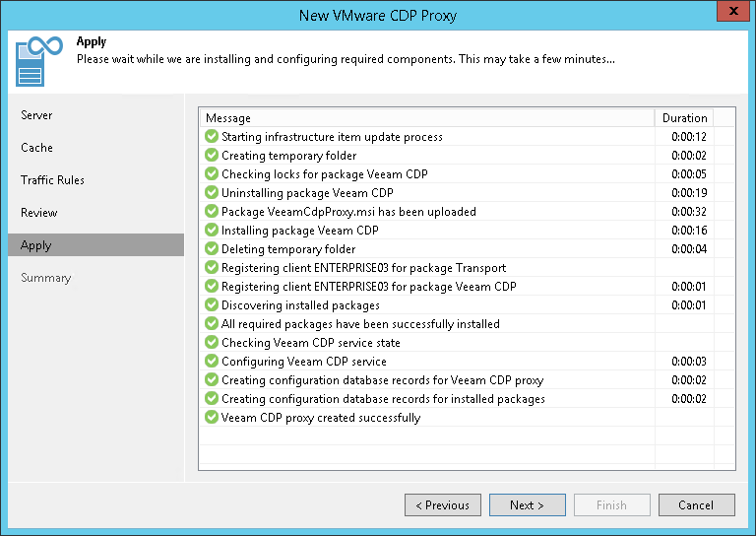This screenshot has height=536, width=756.
Task: Select the Apply wizard step
Action: [x=95, y=245]
